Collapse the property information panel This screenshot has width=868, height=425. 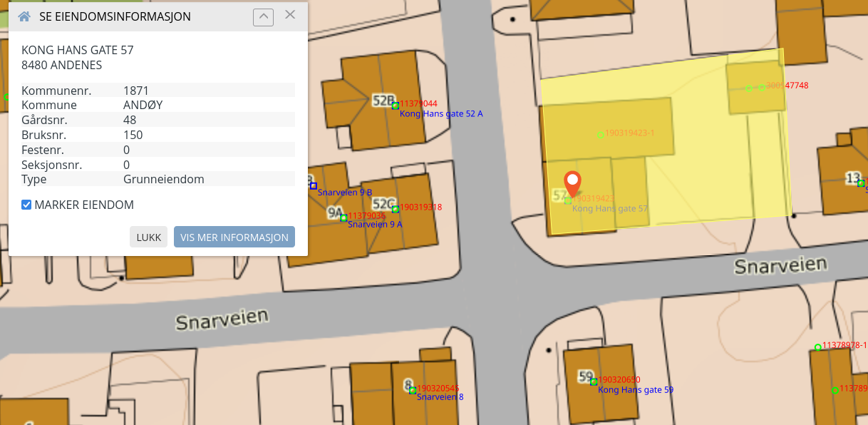click(263, 16)
